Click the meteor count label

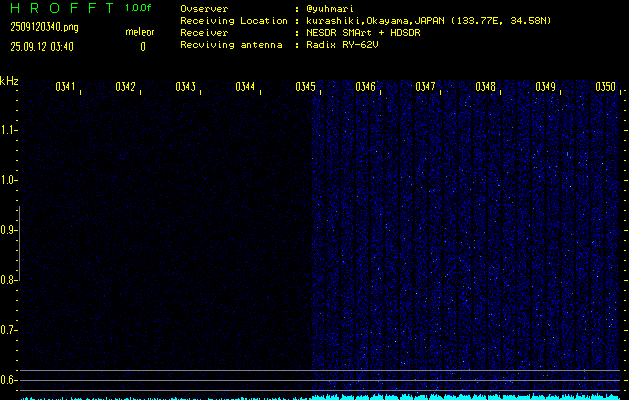click(140, 32)
